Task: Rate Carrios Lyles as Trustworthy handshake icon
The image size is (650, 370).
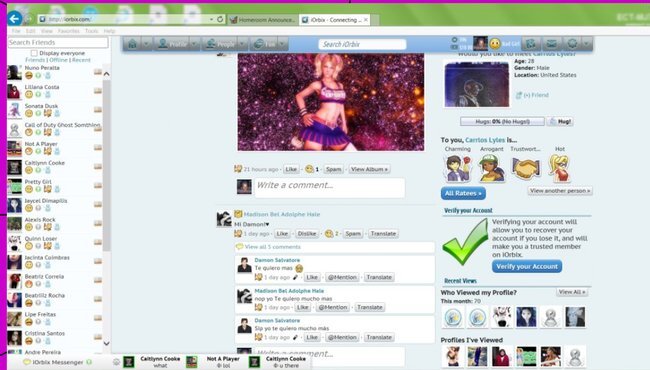Action: coord(526,167)
